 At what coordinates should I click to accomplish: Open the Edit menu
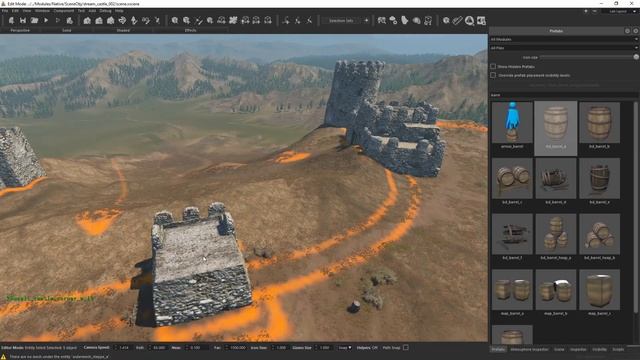[x=15, y=11]
